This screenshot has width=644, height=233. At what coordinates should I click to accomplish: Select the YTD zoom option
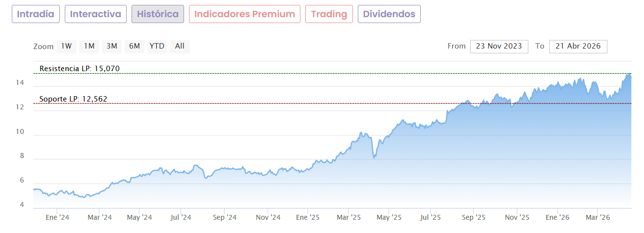tap(157, 46)
